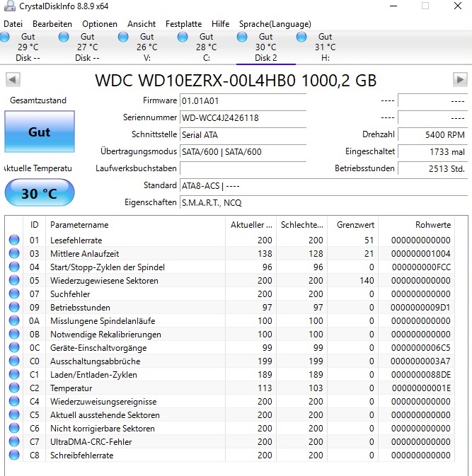
Task: Go to previous disk with left arrow
Action: 13,80
